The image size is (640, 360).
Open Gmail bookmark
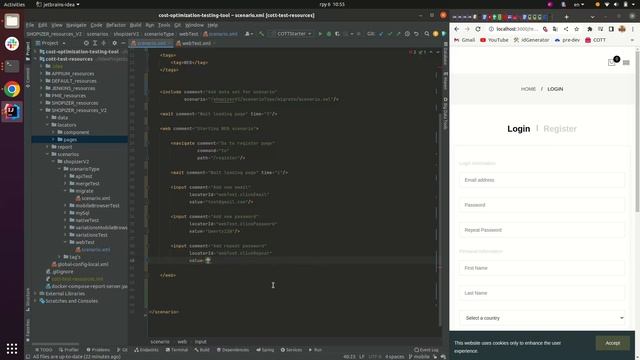[x=464, y=40]
